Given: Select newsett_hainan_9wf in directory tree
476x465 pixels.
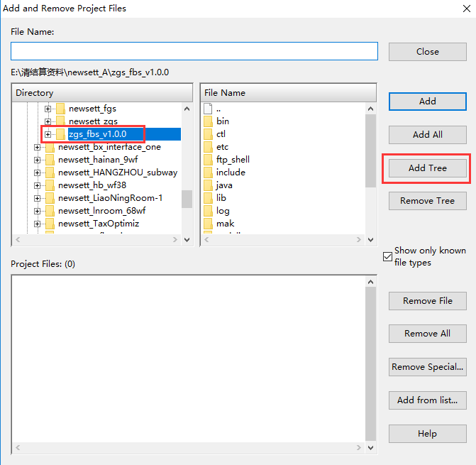Looking at the screenshot, I should click(x=98, y=160).
